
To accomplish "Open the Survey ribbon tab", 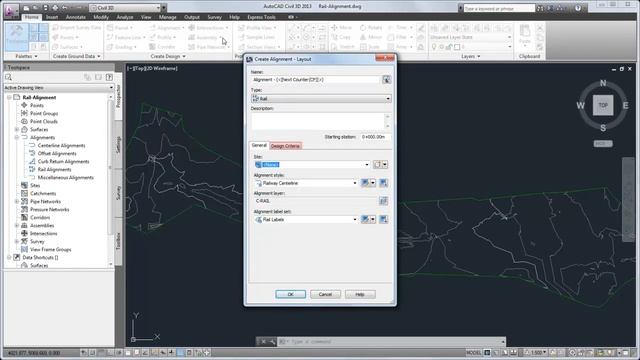I will (x=214, y=17).
